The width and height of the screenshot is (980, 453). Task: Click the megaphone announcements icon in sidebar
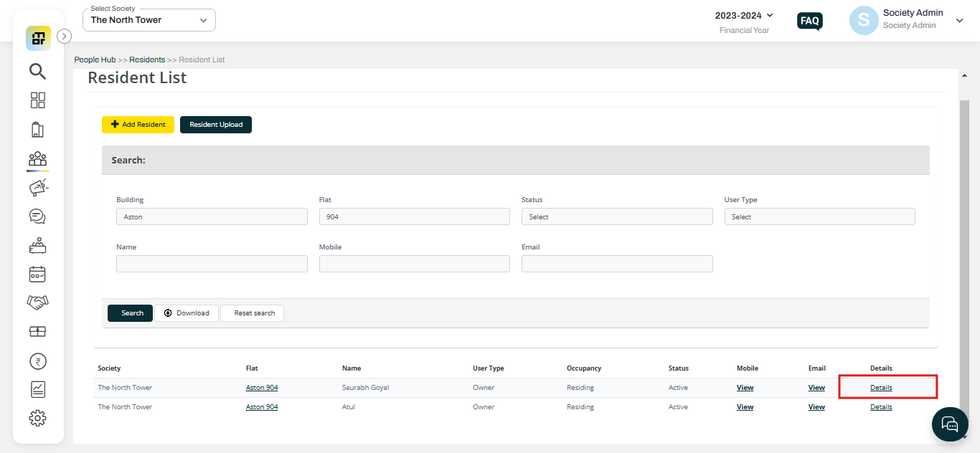38,188
